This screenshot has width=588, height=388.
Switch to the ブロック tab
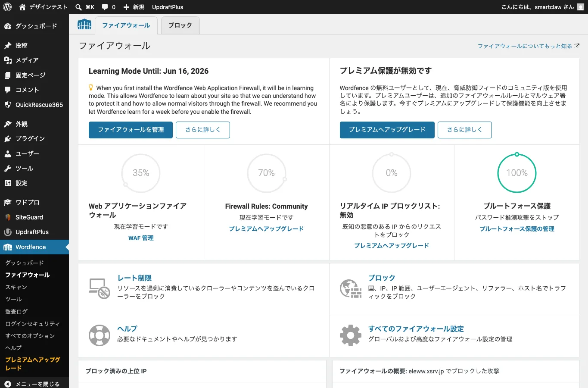point(180,25)
